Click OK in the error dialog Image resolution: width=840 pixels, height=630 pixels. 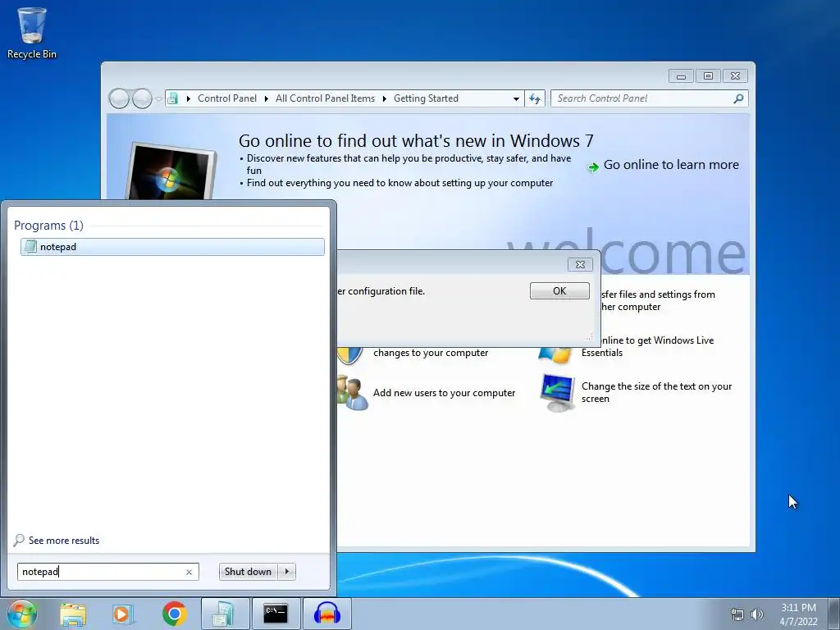click(x=559, y=291)
